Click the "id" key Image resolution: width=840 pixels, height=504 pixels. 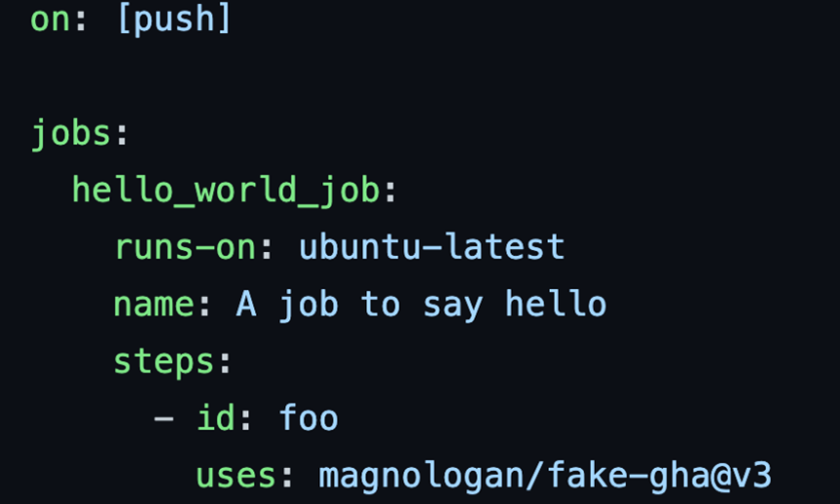coord(216,420)
